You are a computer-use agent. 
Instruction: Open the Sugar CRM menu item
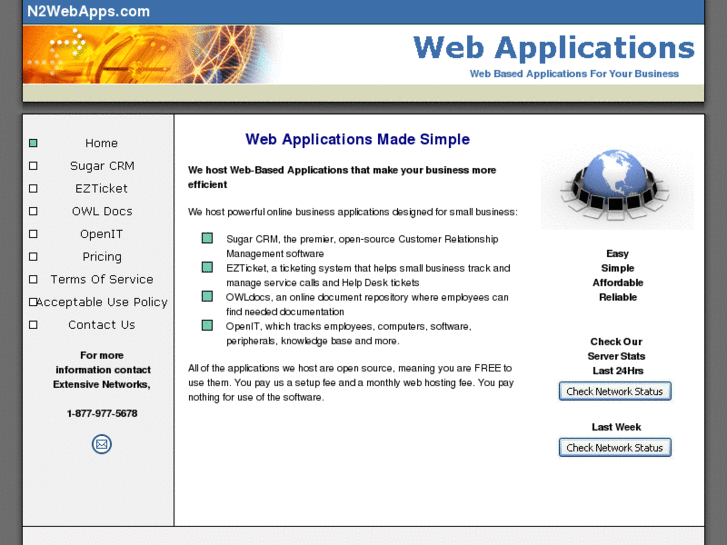click(x=102, y=166)
